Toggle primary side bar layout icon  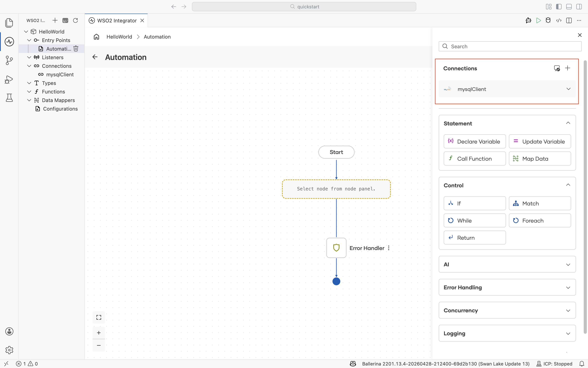559,7
